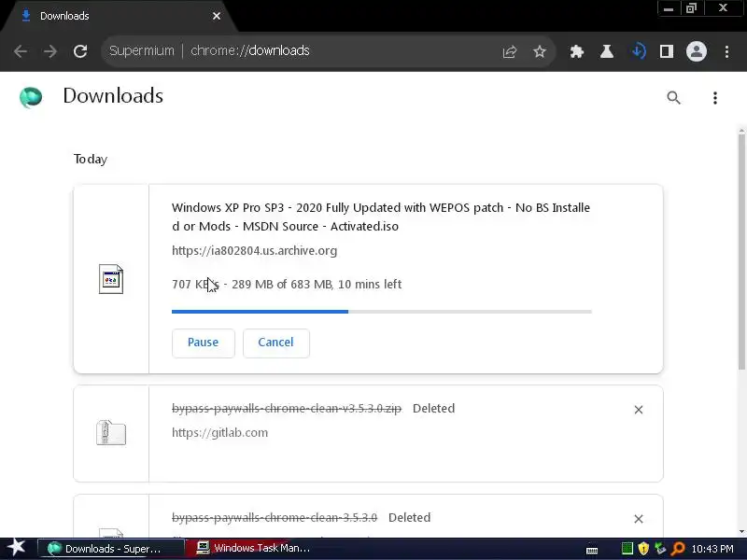This screenshot has width=747, height=560.
Task: Click the deleted bypass-paywalls-chrome-clean-3.5.3.0 filename
Action: (275, 518)
